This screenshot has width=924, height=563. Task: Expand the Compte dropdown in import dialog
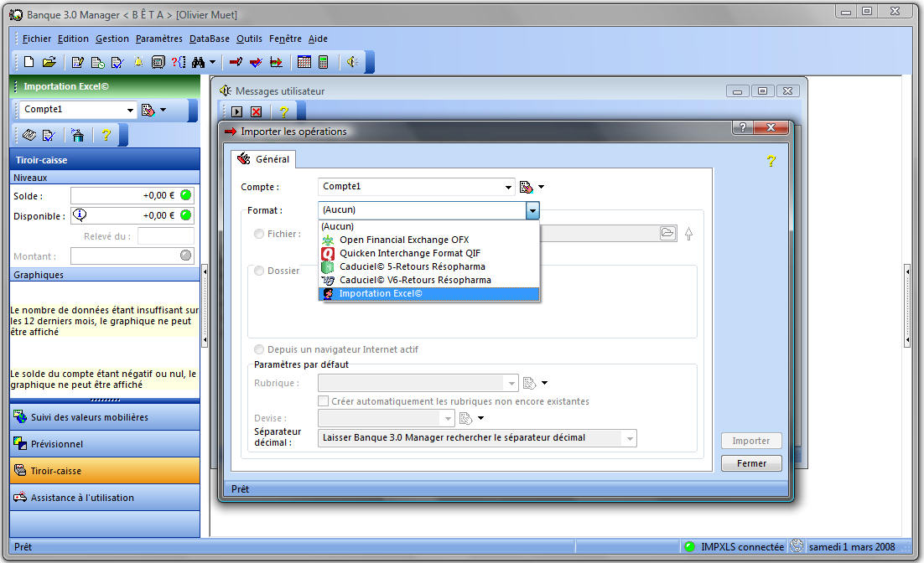point(508,187)
